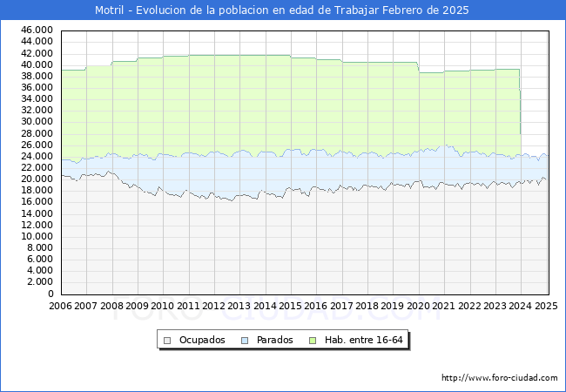Click the 28.000 y-axis value
This screenshot has height=392, width=566.
click(37, 133)
